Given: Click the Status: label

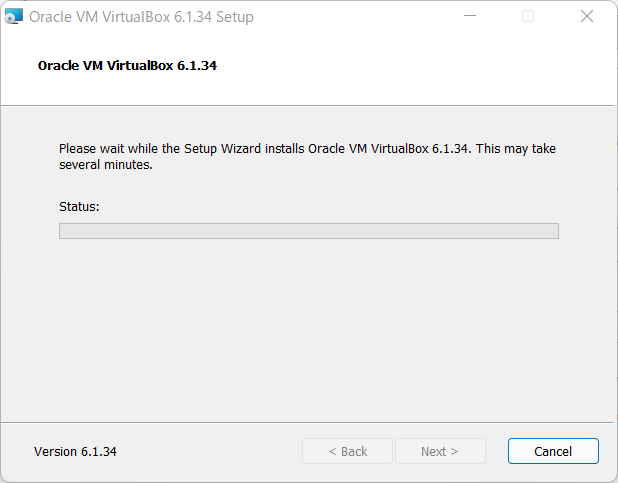Looking at the screenshot, I should 79,207.
